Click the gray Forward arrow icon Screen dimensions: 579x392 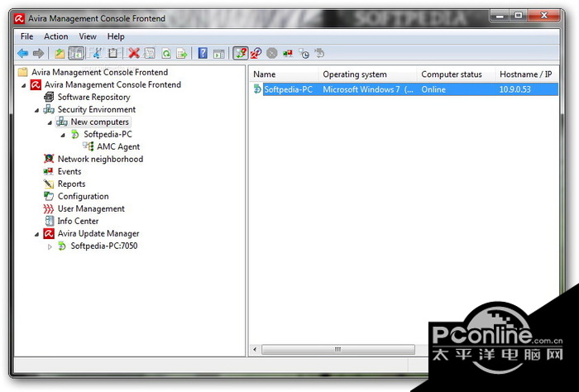(38, 54)
